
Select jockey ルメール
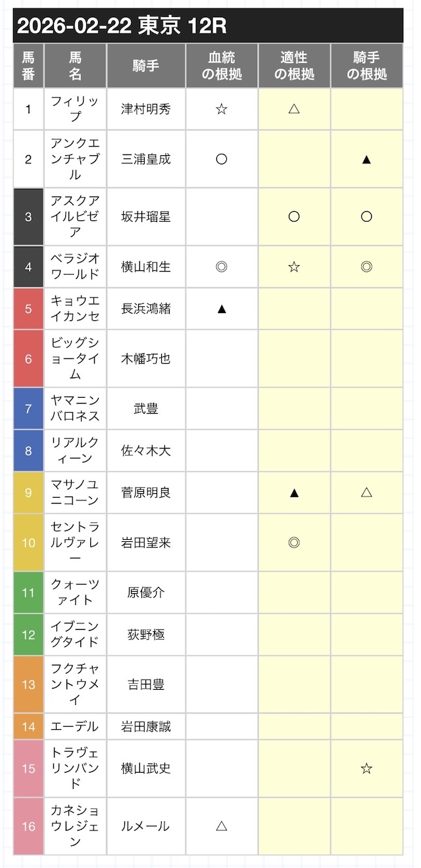146,827
